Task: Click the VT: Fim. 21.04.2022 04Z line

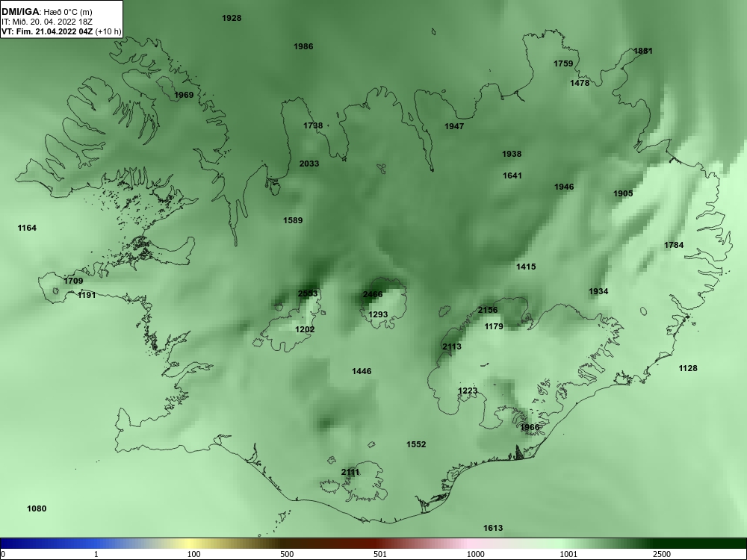Action: pos(61,32)
